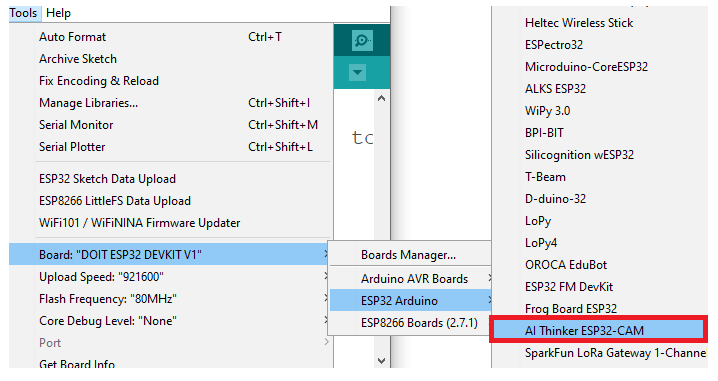The width and height of the screenshot is (718, 381).
Task: Choose Auto Format
Action: tap(170, 37)
